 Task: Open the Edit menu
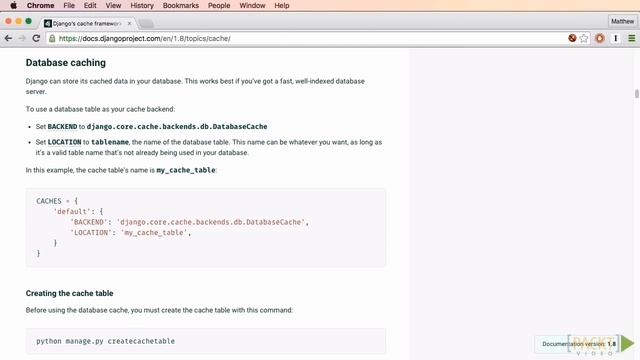click(90, 5)
